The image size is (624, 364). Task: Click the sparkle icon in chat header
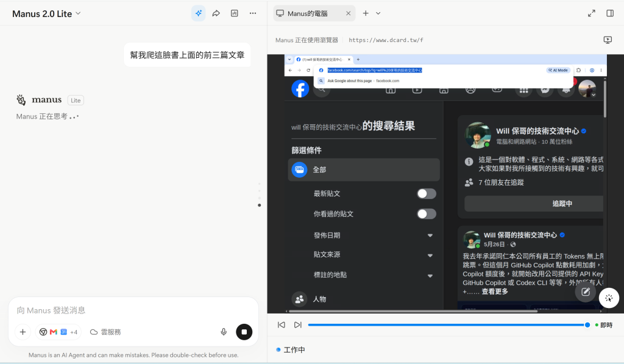click(x=198, y=13)
